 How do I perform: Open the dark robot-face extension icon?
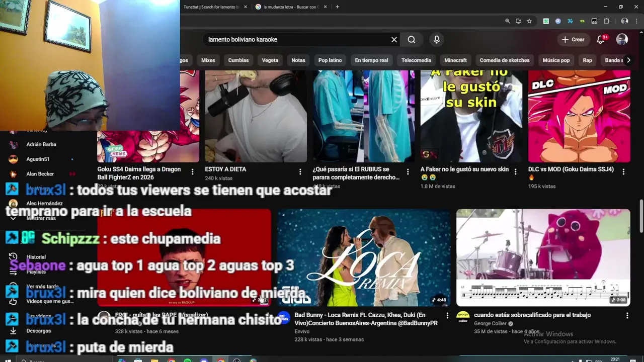coord(594,21)
